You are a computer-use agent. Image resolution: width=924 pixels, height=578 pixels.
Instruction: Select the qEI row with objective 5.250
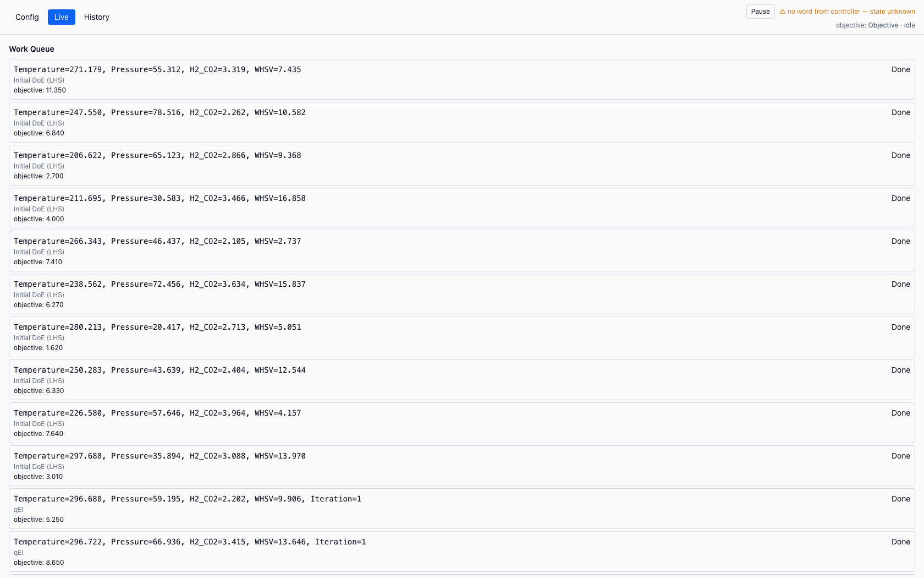(x=462, y=509)
